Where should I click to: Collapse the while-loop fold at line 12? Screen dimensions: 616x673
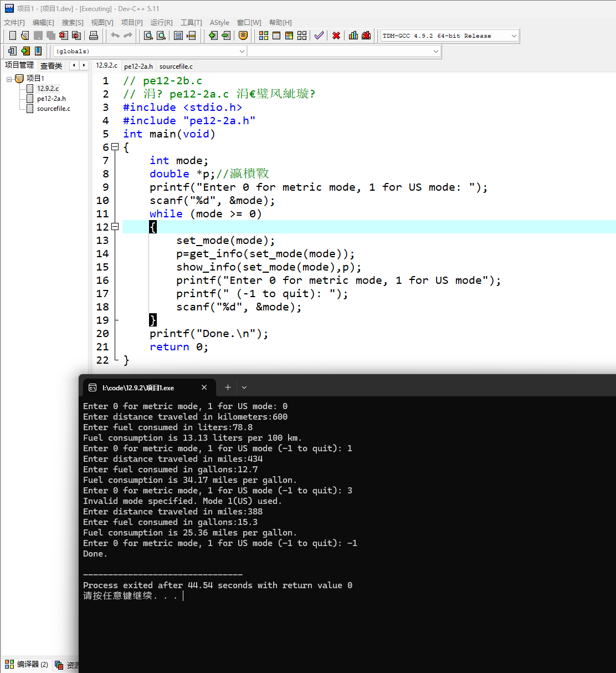click(x=115, y=227)
